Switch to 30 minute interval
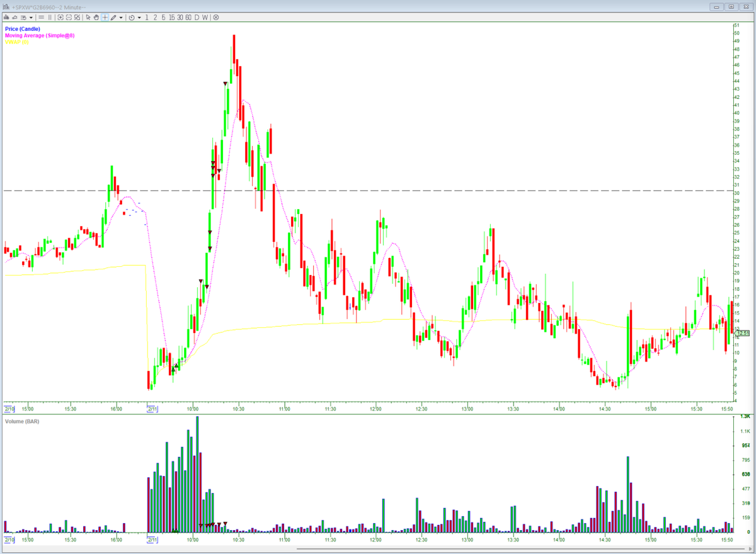 180,18
